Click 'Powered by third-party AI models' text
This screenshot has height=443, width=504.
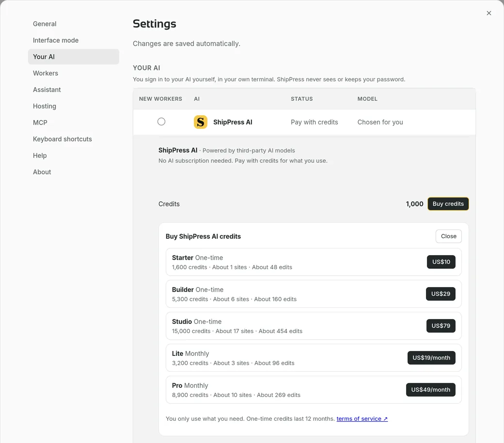(x=249, y=151)
